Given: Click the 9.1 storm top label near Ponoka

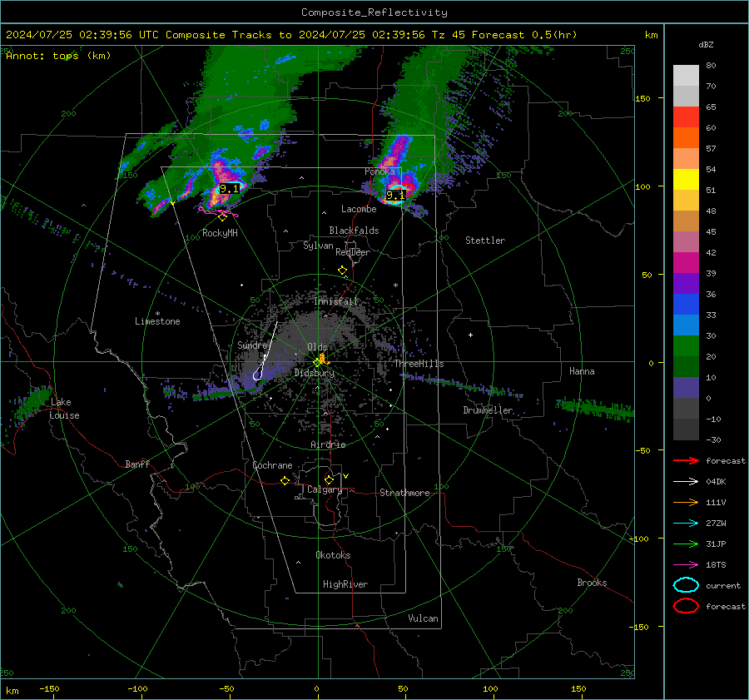Looking at the screenshot, I should coord(395,195).
